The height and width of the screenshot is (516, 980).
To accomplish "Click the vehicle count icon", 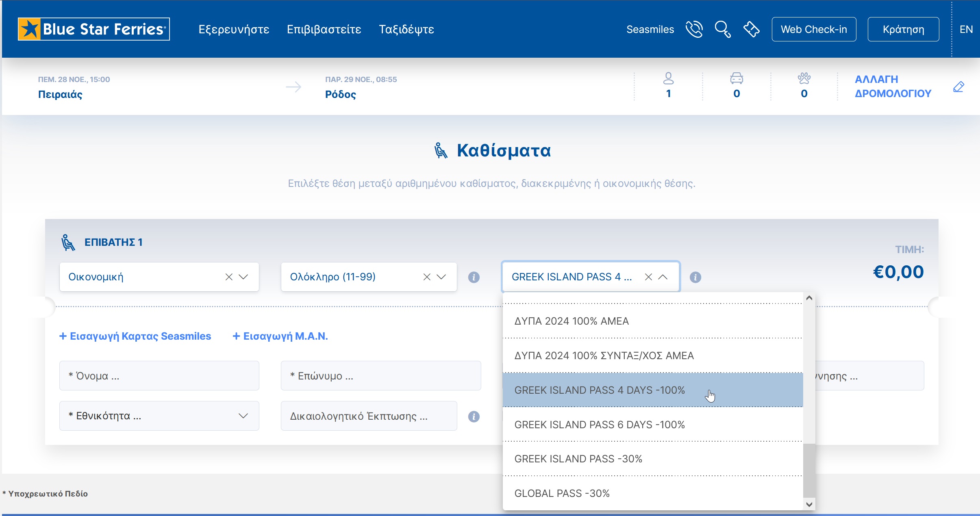I will (x=737, y=78).
